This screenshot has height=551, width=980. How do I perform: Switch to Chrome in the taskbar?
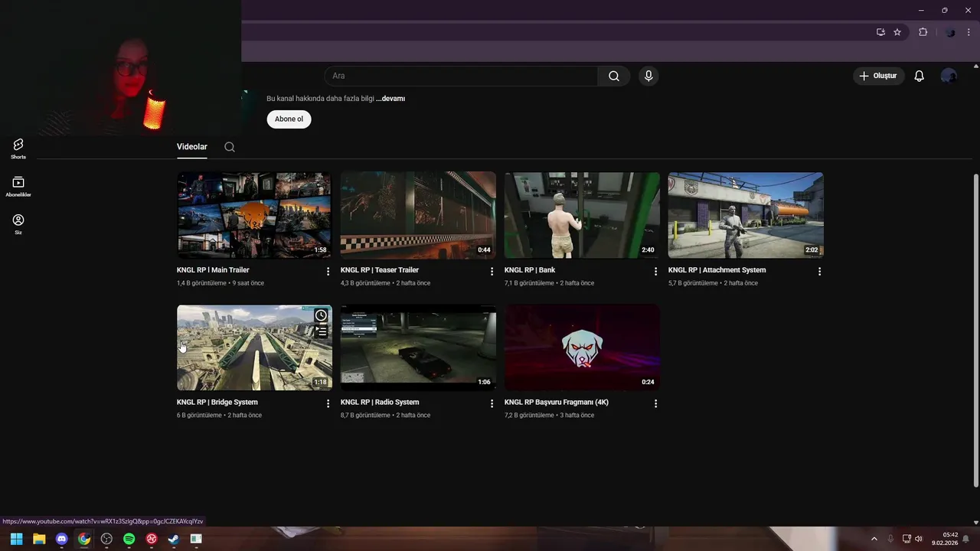[x=84, y=539]
